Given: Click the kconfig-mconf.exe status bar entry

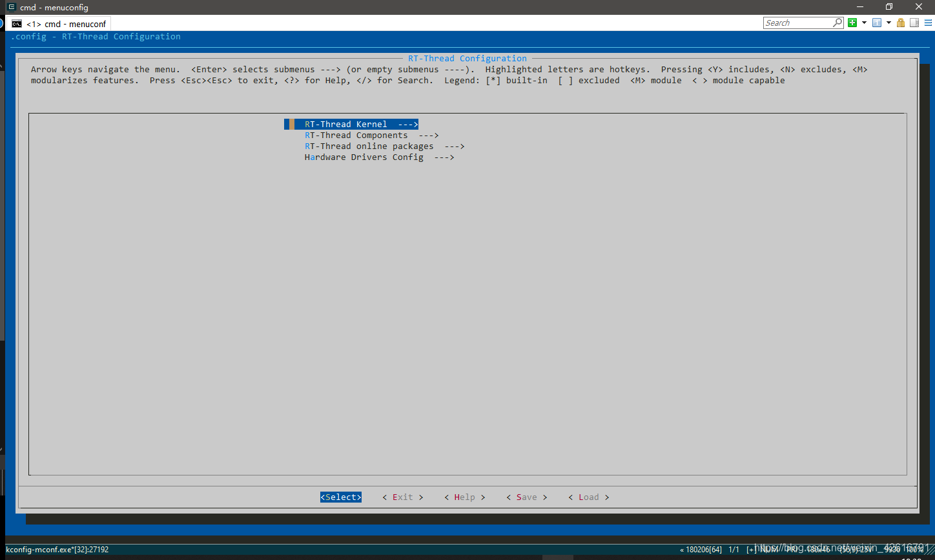Looking at the screenshot, I should (57, 550).
